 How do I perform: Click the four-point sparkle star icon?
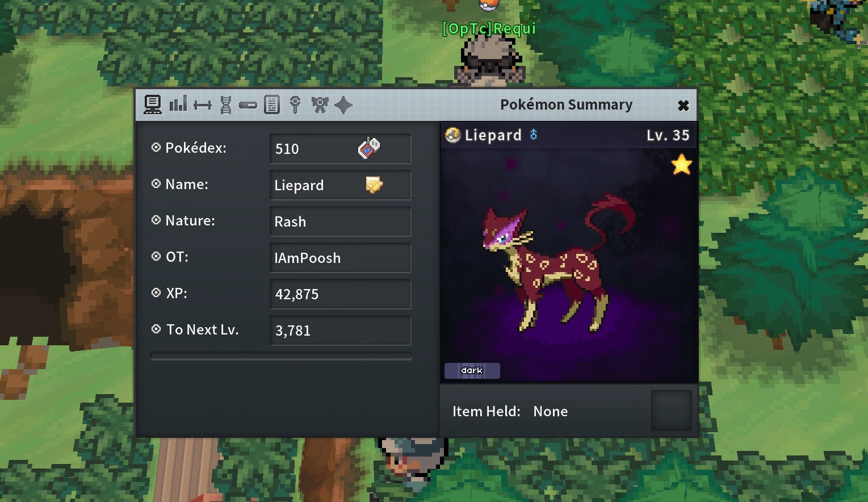[x=343, y=105]
